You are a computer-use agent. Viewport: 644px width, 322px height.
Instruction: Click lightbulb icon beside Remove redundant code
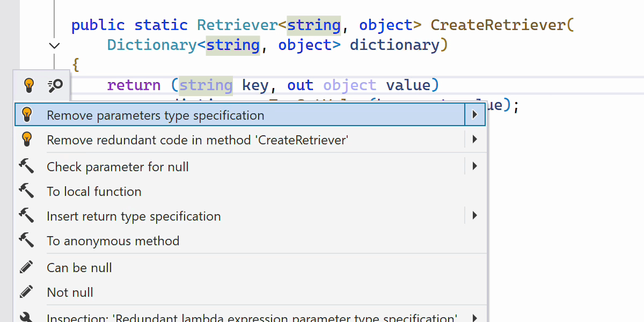click(x=27, y=140)
